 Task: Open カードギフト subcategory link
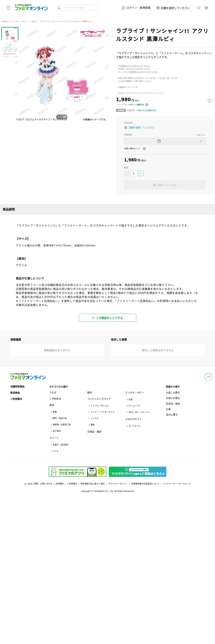(134, 426)
